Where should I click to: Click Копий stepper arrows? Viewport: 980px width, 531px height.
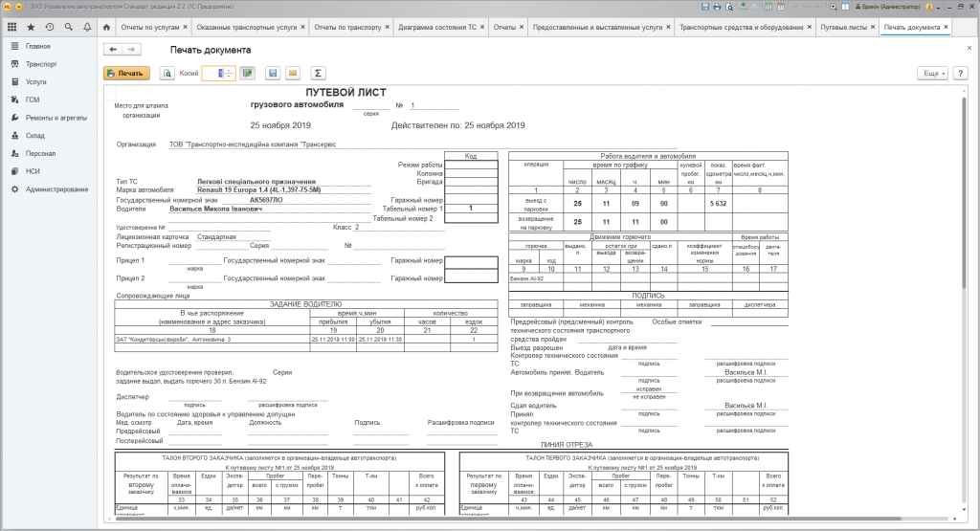[230, 73]
